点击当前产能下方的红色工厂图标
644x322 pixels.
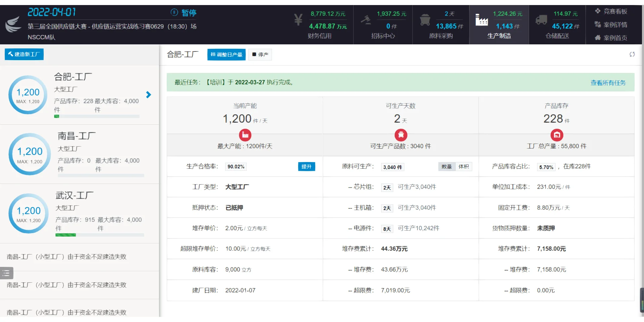tap(245, 135)
